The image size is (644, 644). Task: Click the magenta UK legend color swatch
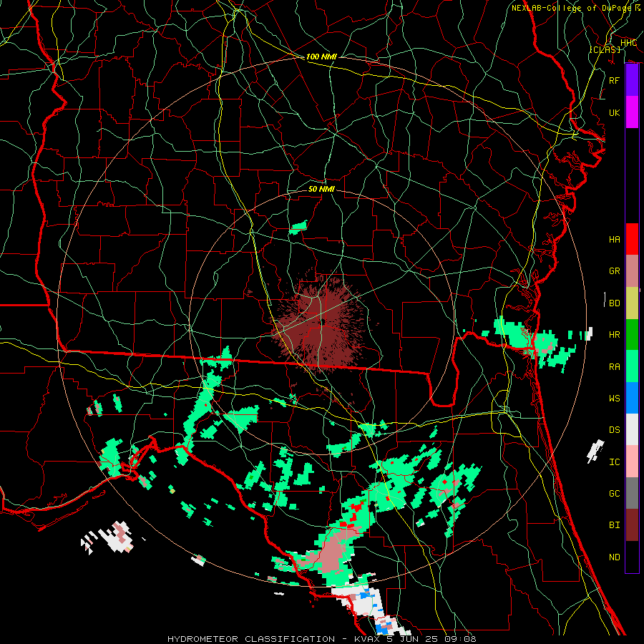click(x=632, y=112)
